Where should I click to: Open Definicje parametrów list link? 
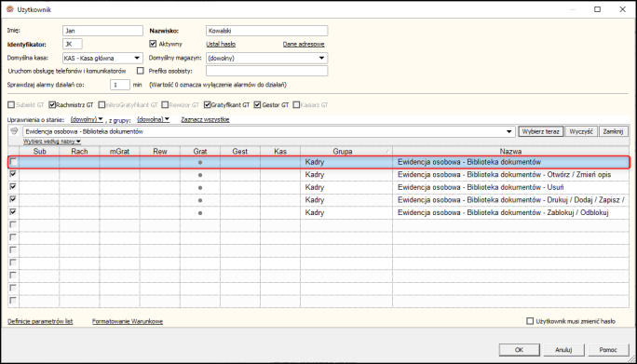(40, 321)
